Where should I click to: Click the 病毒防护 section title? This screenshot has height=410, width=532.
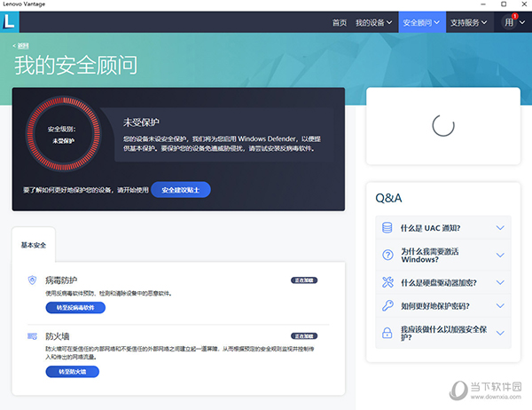click(61, 280)
